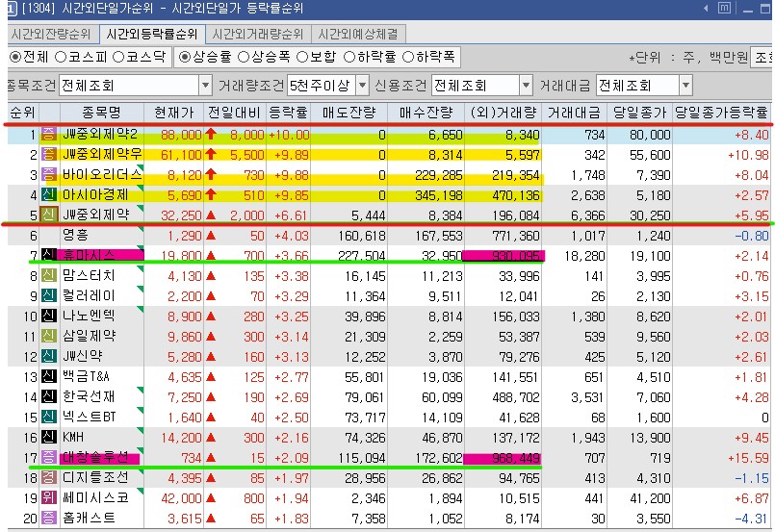Sort by 종목명 column header
The height and width of the screenshot is (532, 775).
(102, 113)
